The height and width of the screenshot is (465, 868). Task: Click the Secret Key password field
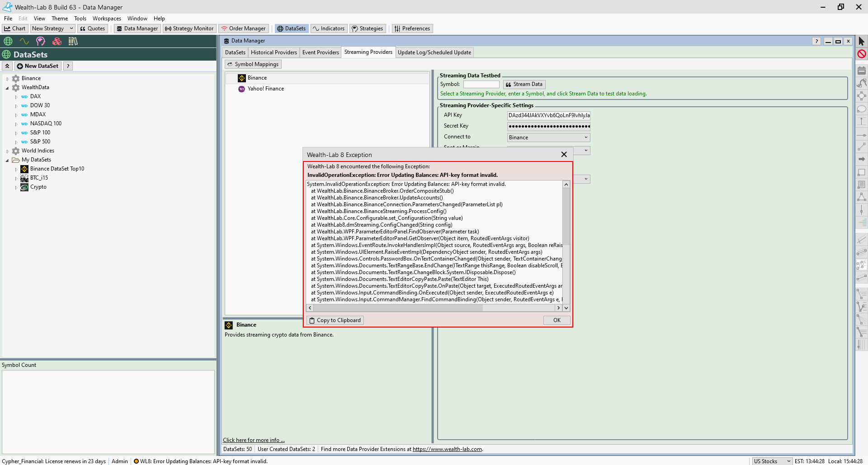pyautogui.click(x=548, y=126)
